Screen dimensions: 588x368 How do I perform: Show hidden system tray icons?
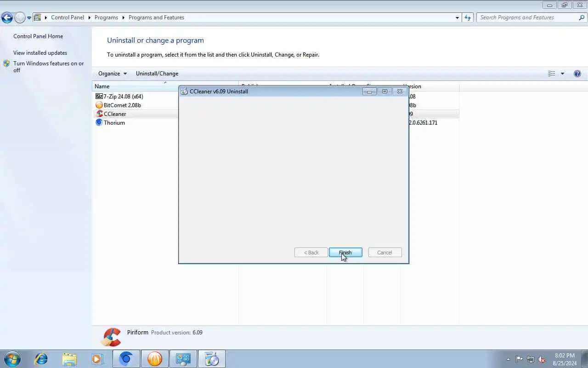pyautogui.click(x=508, y=359)
